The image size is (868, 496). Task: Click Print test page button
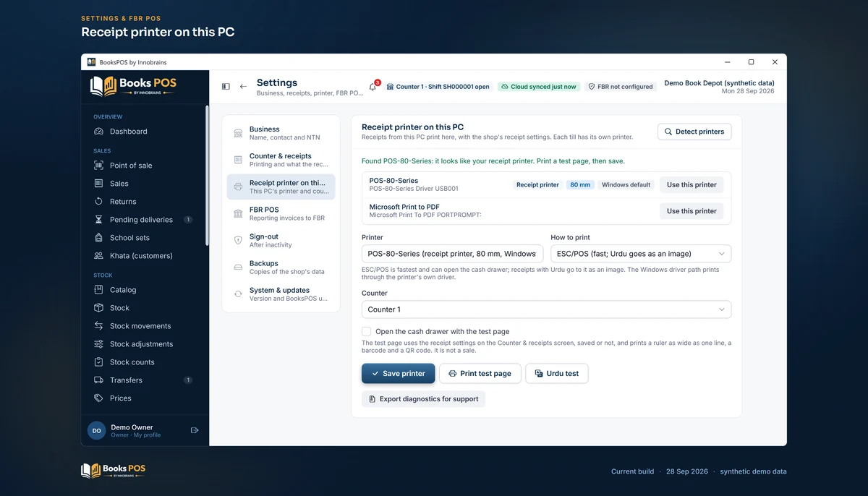click(x=480, y=373)
